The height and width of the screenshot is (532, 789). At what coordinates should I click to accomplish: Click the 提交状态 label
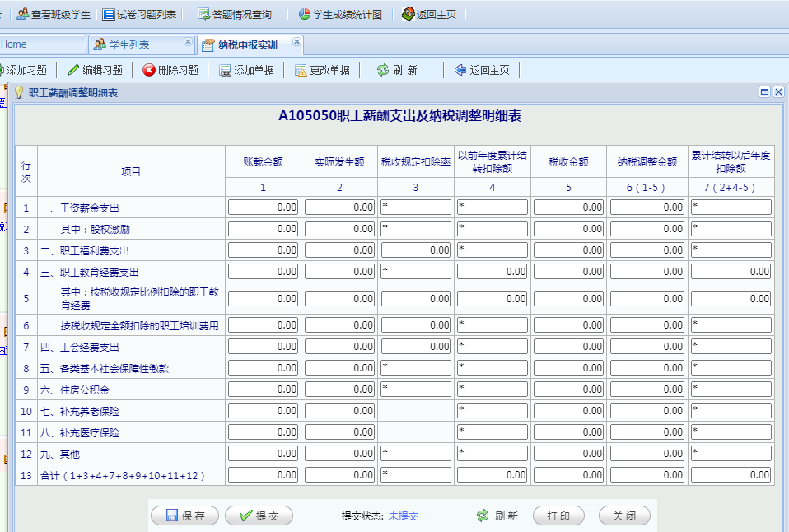(363, 516)
